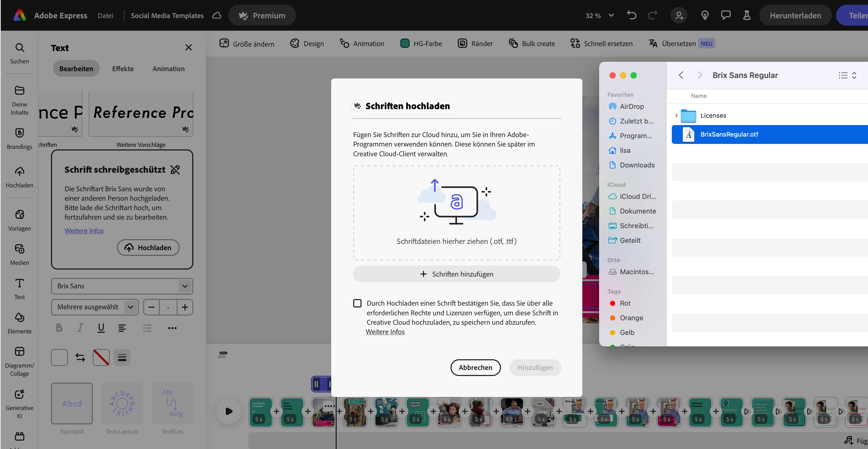Screen dimensions: 868x449
Task: Open the zoom level 32 % dropdown
Action: coord(599,15)
